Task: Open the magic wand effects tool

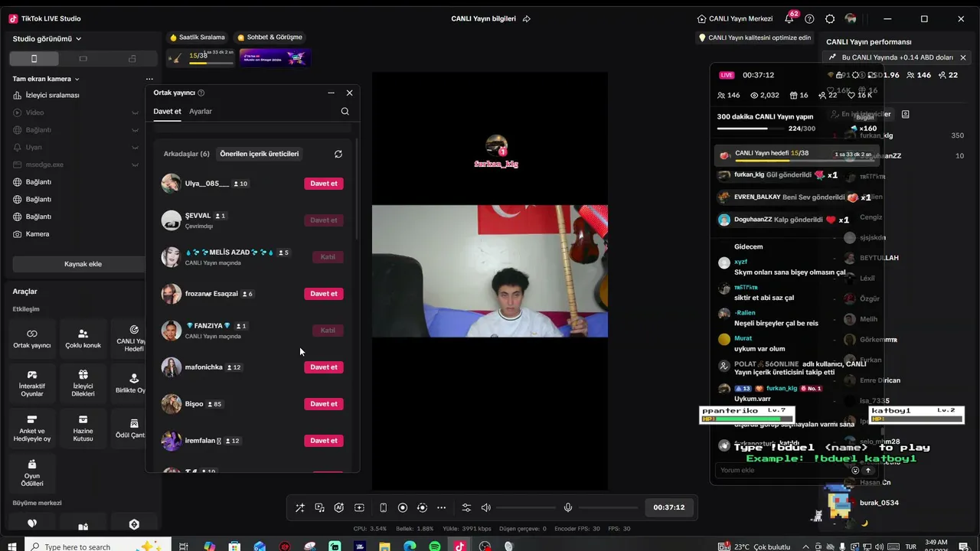Action: pyautogui.click(x=299, y=507)
